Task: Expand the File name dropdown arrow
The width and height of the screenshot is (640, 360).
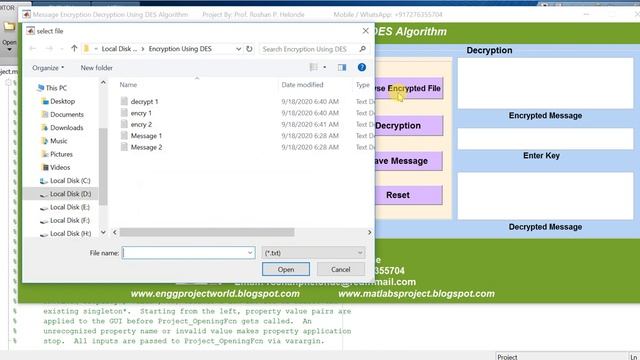Action: [x=250, y=253]
